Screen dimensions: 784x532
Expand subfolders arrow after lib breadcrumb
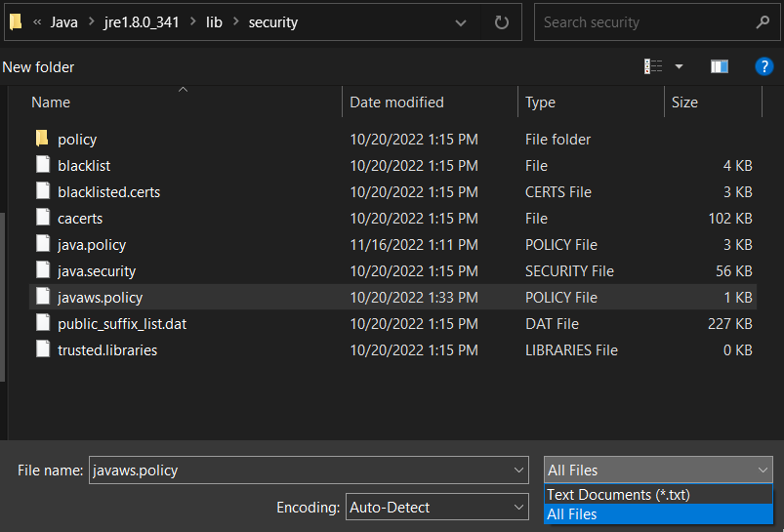tap(235, 22)
